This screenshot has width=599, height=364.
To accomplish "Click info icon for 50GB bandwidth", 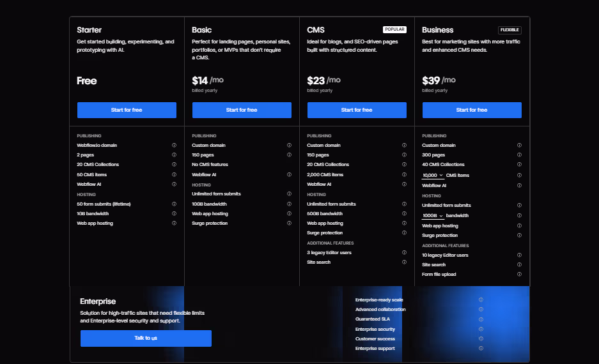I will [404, 214].
